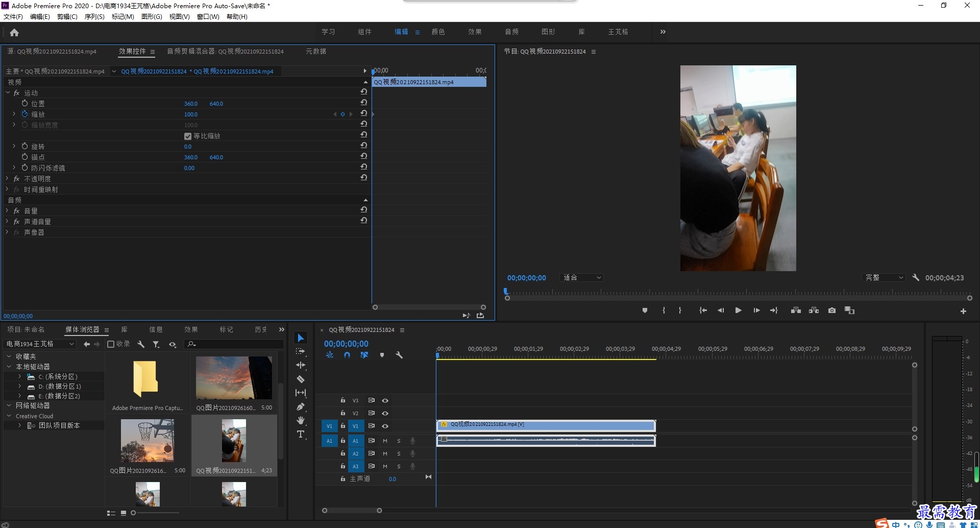This screenshot has height=528, width=980.
Task: Click the Scale value 100.0
Action: coord(190,114)
